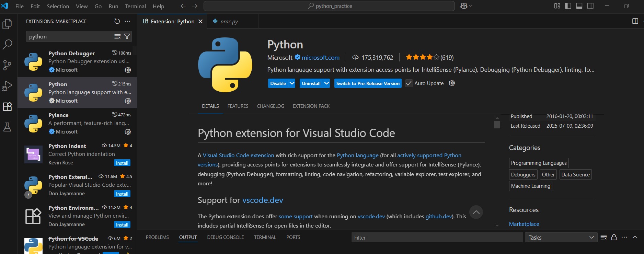
Task: Open extension settings gear beside Auto Update
Action: pyautogui.click(x=452, y=83)
